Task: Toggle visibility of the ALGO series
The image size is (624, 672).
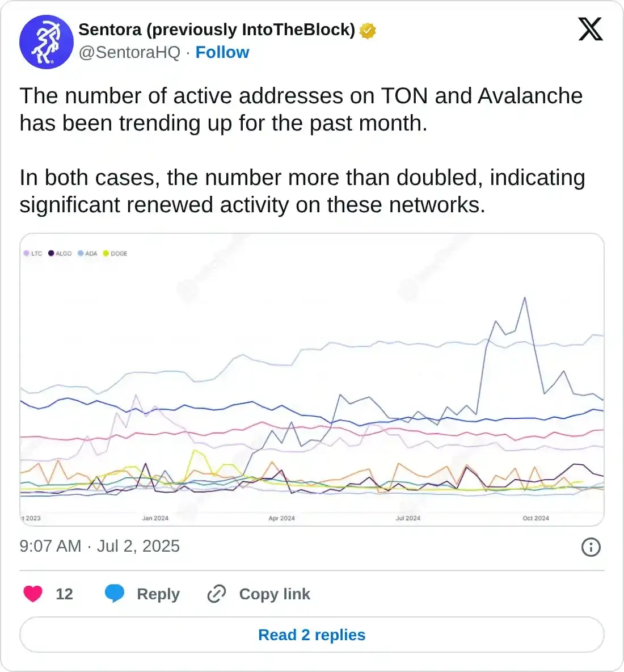Action: pos(60,254)
